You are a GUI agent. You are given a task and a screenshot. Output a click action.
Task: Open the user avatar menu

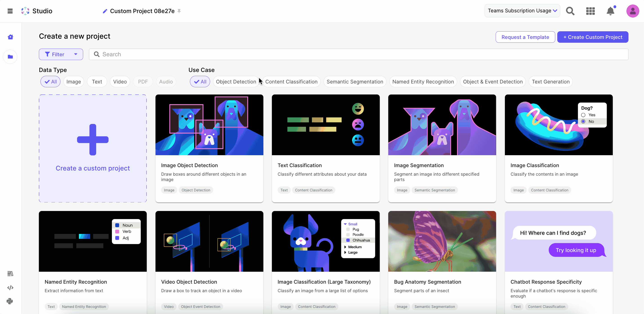633,11
